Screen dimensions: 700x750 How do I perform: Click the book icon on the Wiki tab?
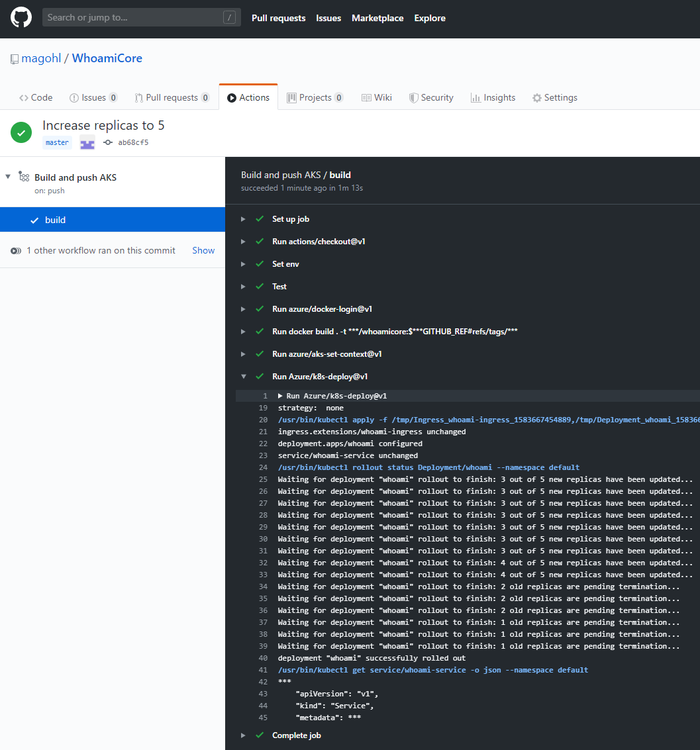367,97
